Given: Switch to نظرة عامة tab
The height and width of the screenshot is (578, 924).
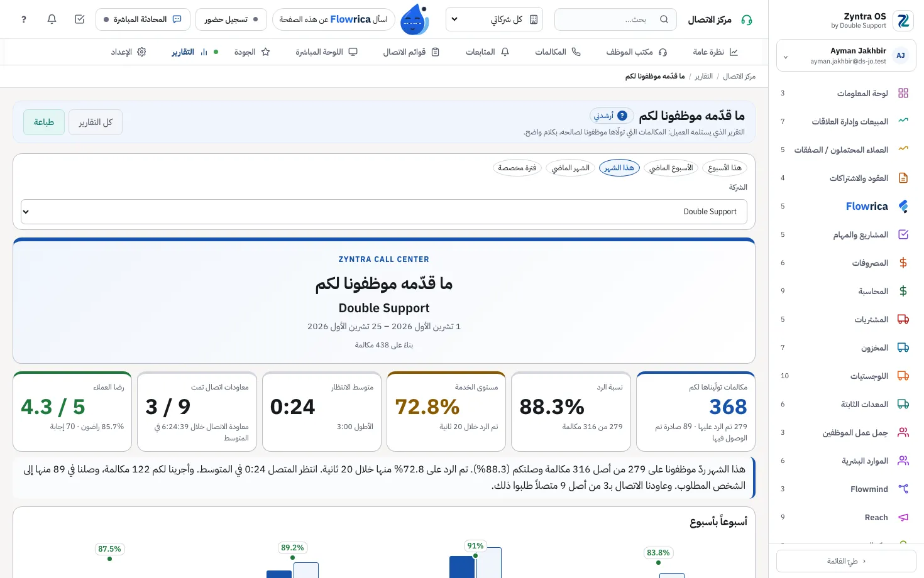Looking at the screenshot, I should pos(715,52).
